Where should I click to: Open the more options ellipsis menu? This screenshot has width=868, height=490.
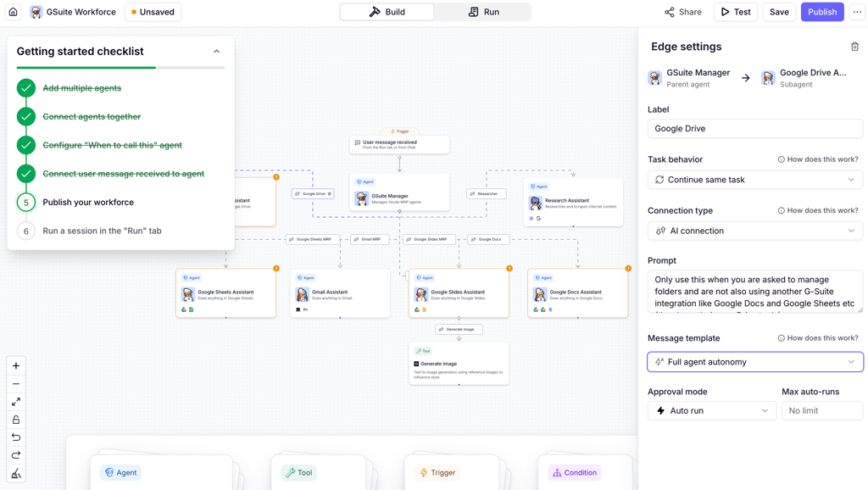857,12
